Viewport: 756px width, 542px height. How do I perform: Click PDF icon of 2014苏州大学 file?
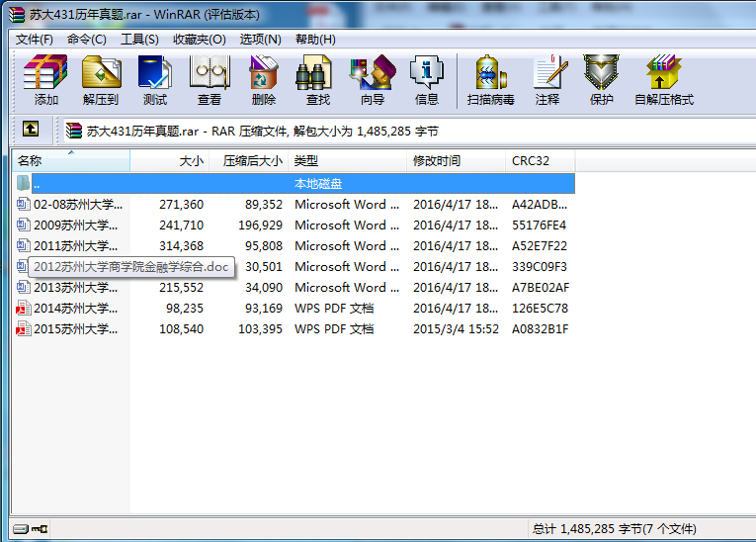point(23,308)
